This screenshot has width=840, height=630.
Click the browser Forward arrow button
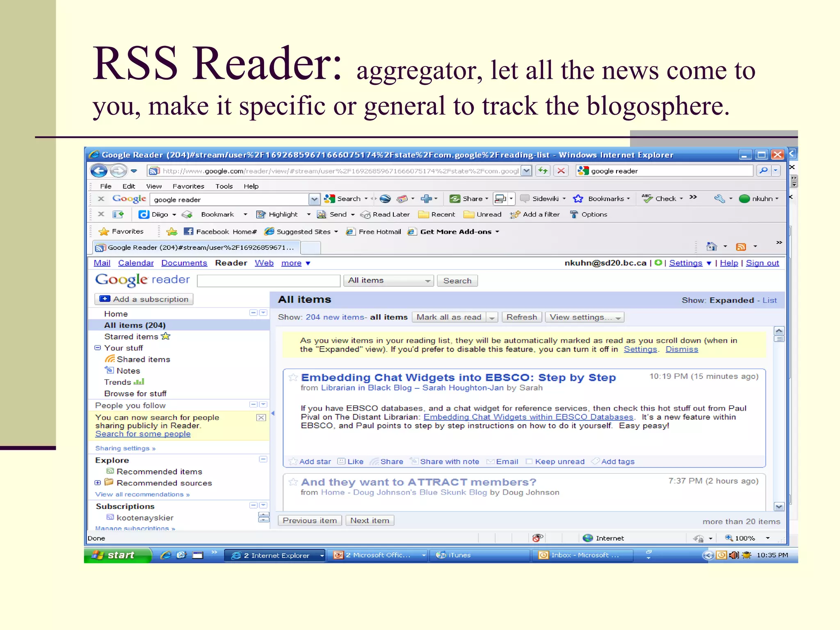pos(119,171)
